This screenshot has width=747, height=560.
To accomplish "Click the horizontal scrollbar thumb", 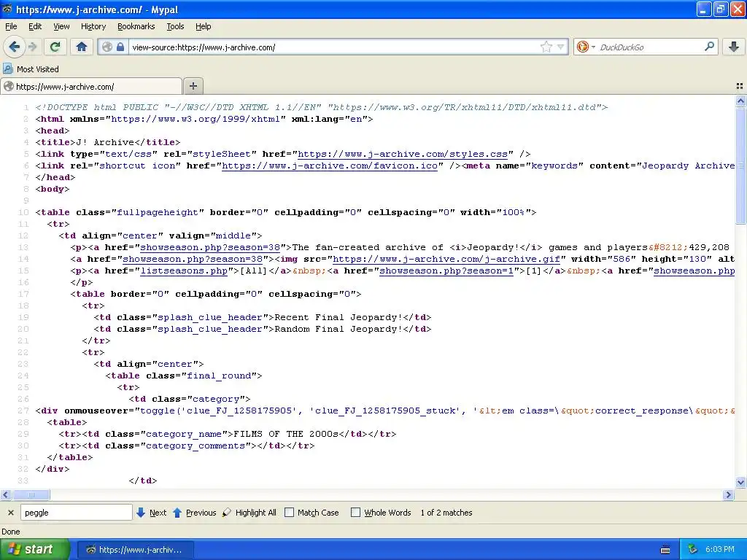I will [31, 495].
